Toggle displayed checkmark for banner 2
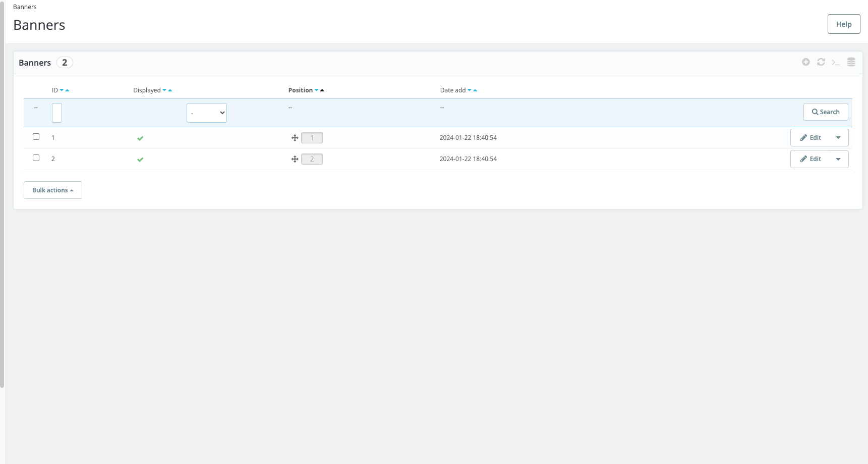Screen dimensions: 868x464 140,159
